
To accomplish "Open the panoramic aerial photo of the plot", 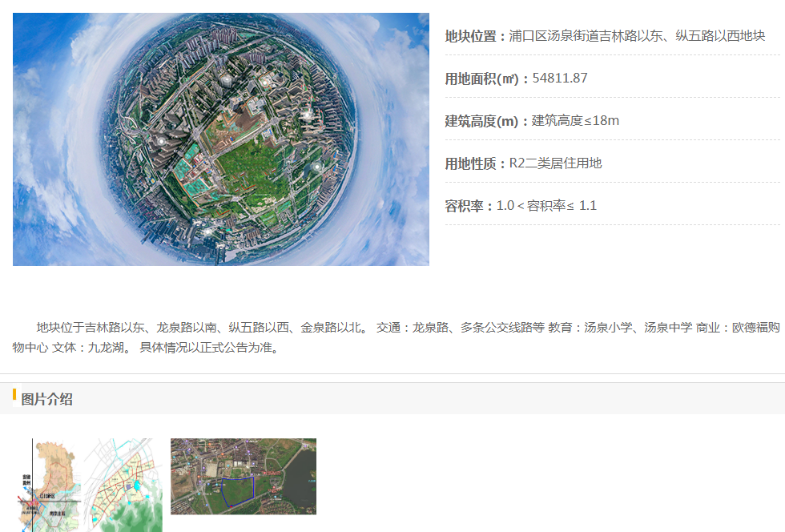I will (220, 139).
